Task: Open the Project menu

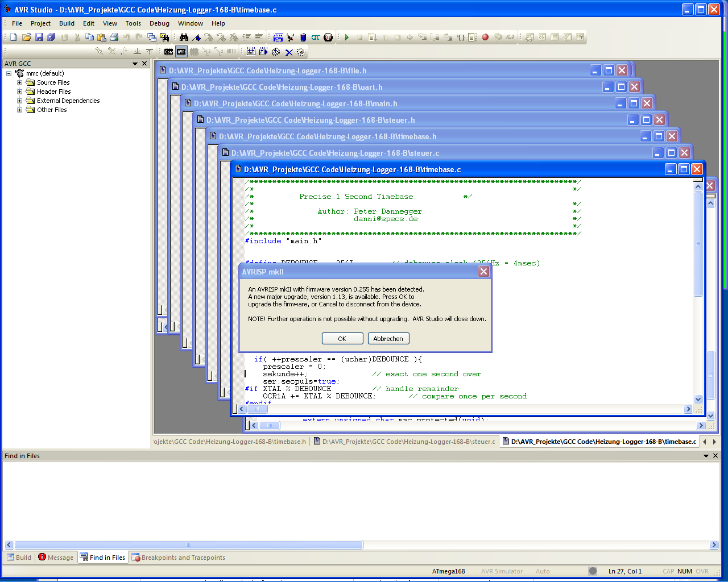Action: pos(40,23)
